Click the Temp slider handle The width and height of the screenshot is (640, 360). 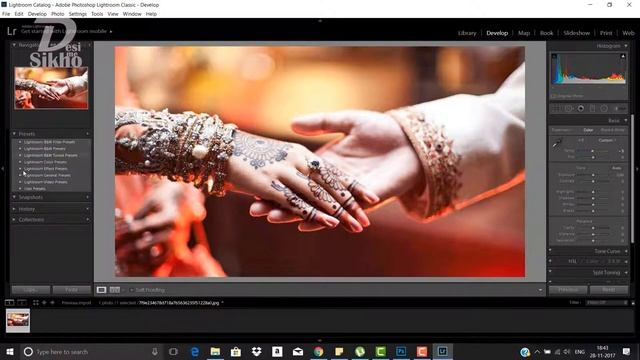(593, 151)
